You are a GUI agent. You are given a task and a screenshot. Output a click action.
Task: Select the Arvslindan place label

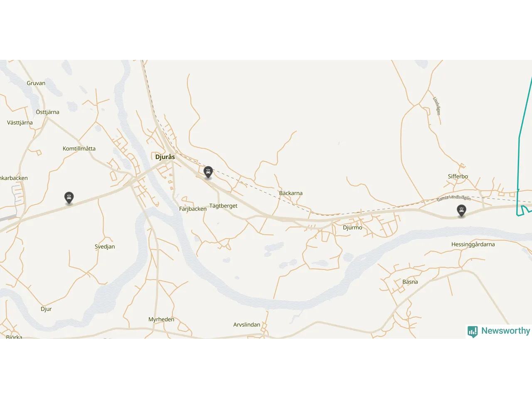click(x=246, y=325)
